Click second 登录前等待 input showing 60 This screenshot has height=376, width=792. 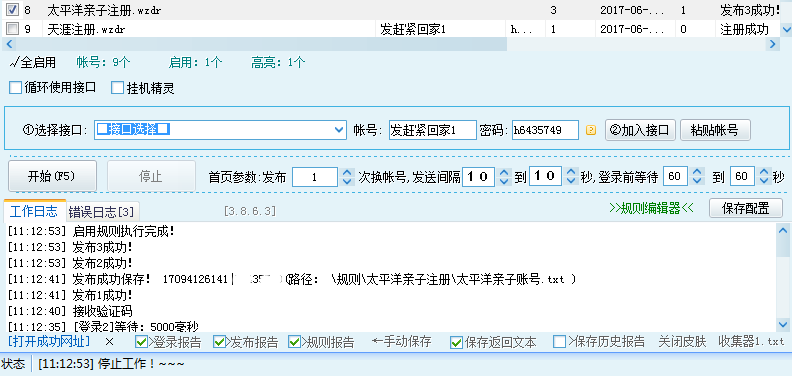click(x=742, y=176)
